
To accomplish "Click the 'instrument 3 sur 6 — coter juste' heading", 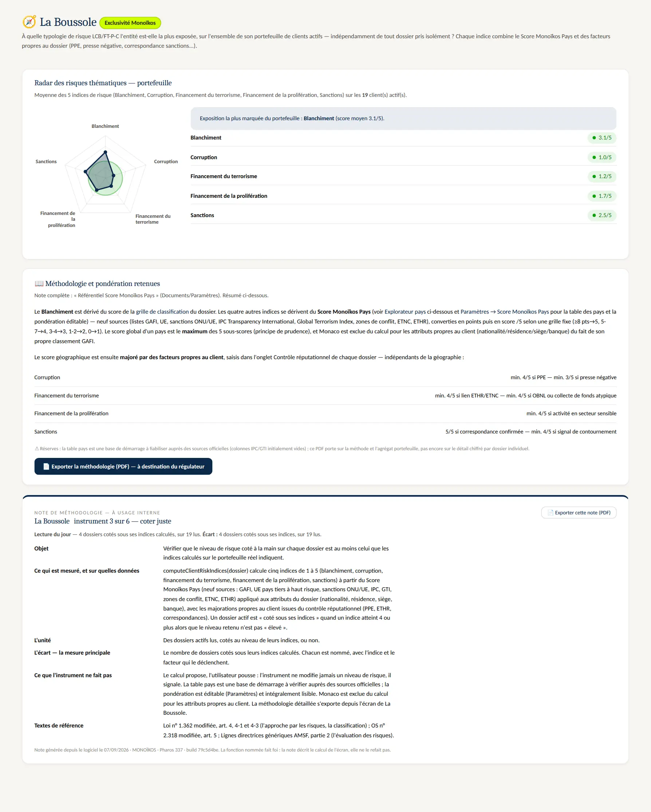I will 122,521.
